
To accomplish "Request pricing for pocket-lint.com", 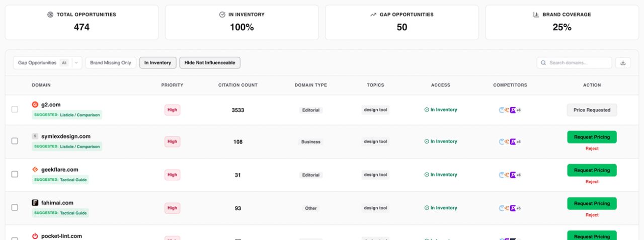I will [x=592, y=235].
